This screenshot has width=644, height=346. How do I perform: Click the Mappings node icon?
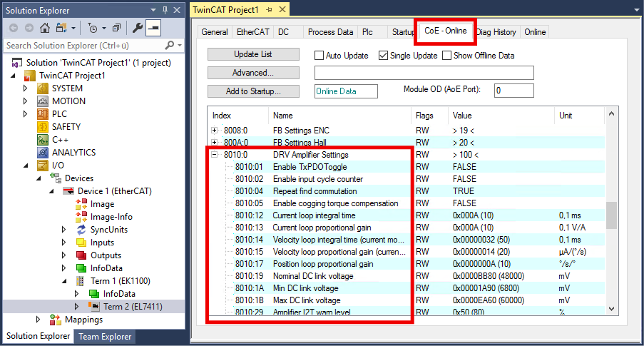click(56, 320)
